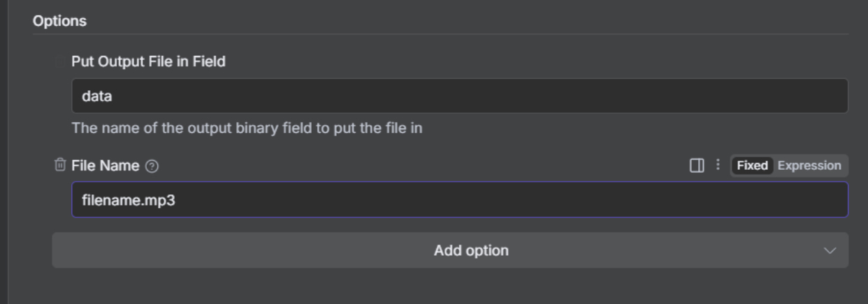Viewport: 868px width, 304px height.
Task: Click the data text field
Action: click(459, 96)
